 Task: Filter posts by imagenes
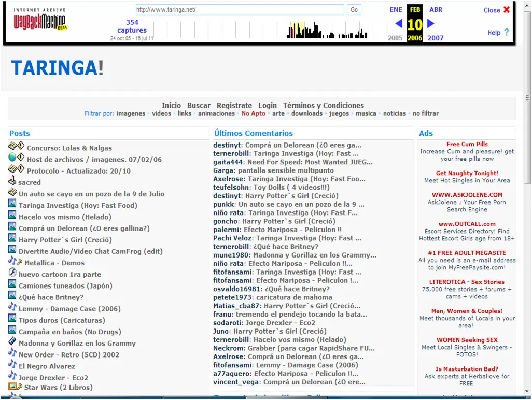point(131,113)
